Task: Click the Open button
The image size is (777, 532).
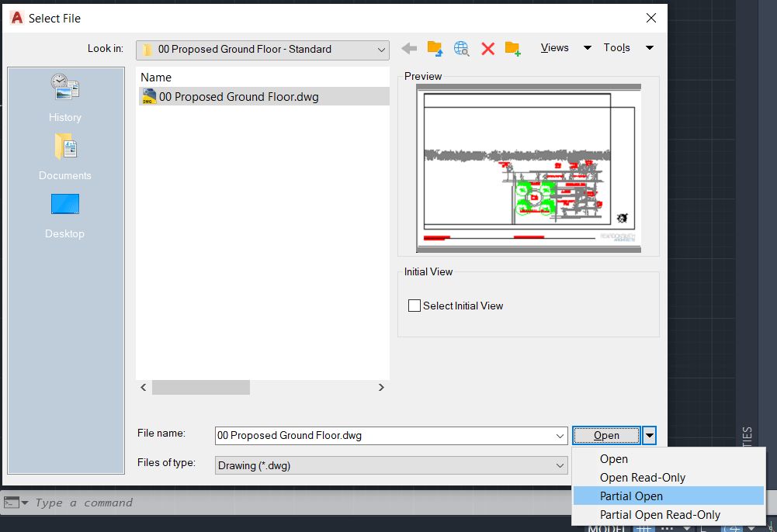Action: (x=606, y=436)
